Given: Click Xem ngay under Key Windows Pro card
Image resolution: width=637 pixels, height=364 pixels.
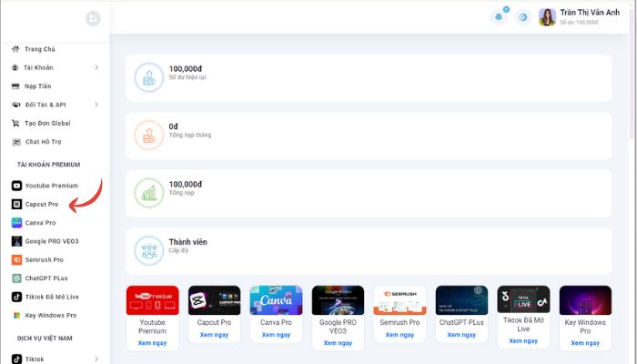Looking at the screenshot, I should (x=585, y=343).
